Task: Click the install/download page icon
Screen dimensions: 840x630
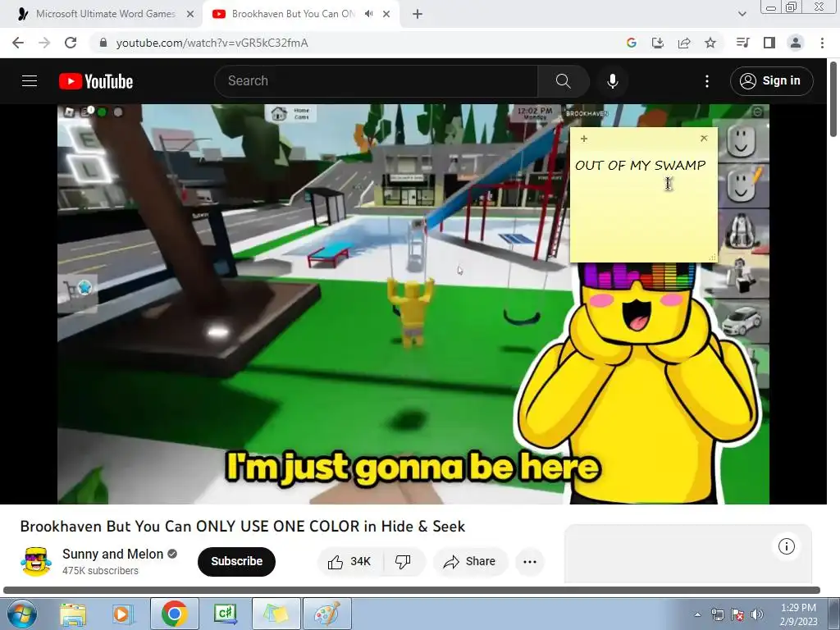Action: (657, 43)
